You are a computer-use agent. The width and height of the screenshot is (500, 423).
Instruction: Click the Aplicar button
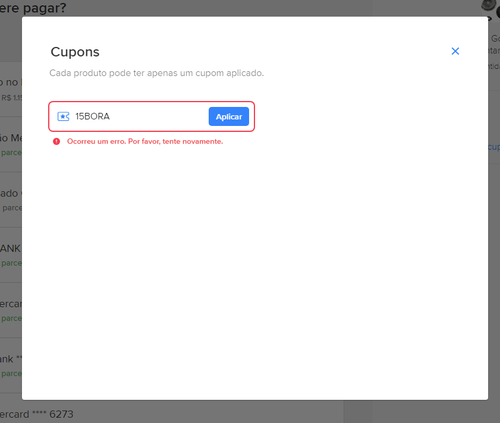(x=229, y=116)
